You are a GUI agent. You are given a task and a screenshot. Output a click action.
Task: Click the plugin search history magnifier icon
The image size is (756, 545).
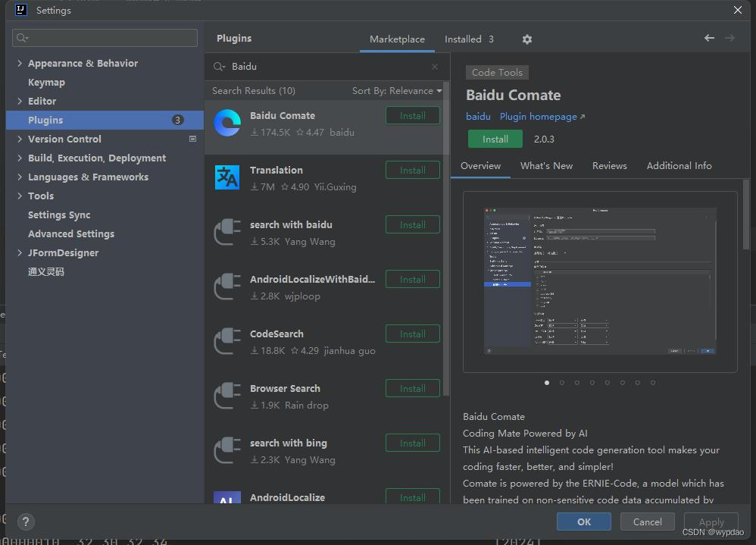click(x=220, y=67)
